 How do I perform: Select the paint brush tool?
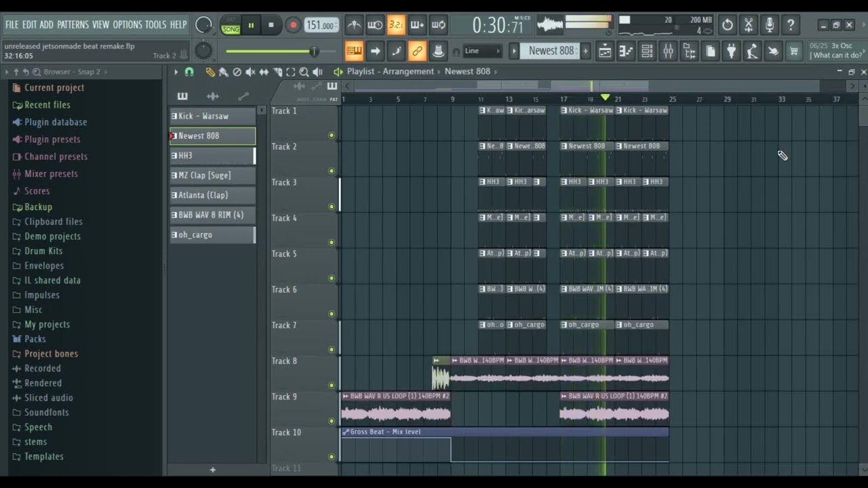click(x=223, y=72)
